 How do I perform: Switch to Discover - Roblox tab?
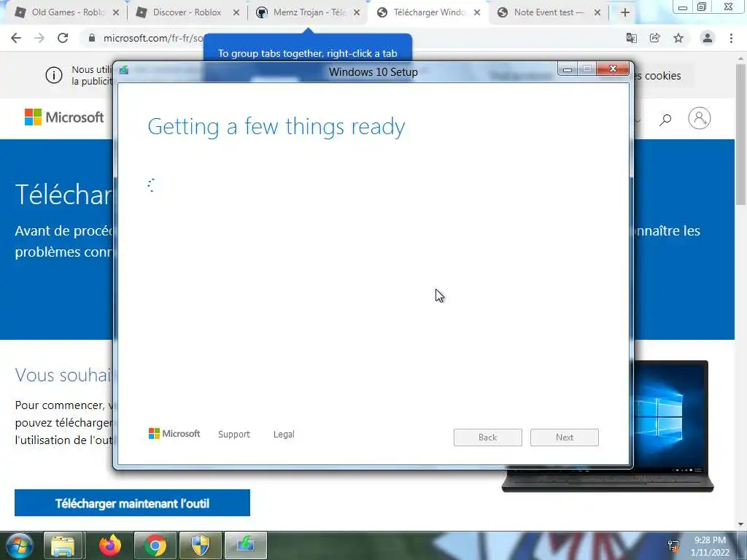click(x=187, y=12)
